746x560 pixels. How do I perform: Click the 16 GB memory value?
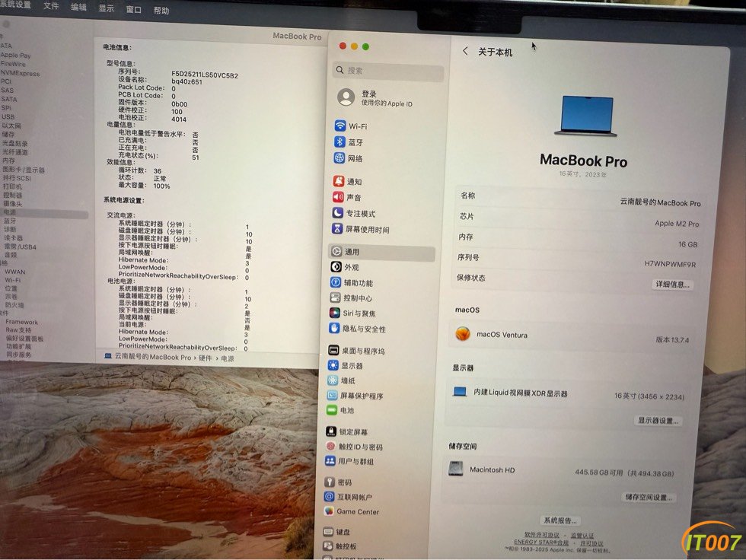pyautogui.click(x=688, y=244)
